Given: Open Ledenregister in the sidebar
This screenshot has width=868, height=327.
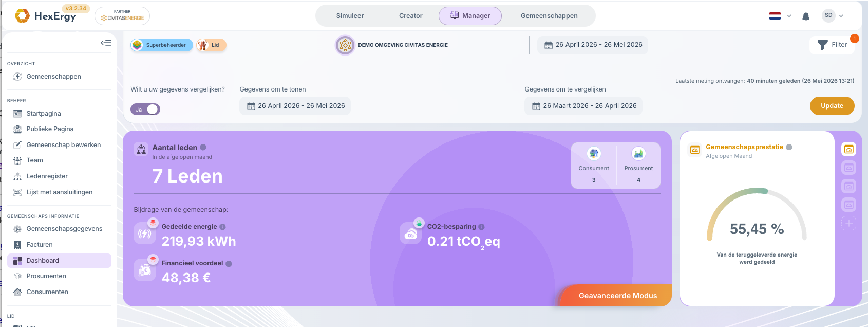Looking at the screenshot, I should tap(59, 176).
